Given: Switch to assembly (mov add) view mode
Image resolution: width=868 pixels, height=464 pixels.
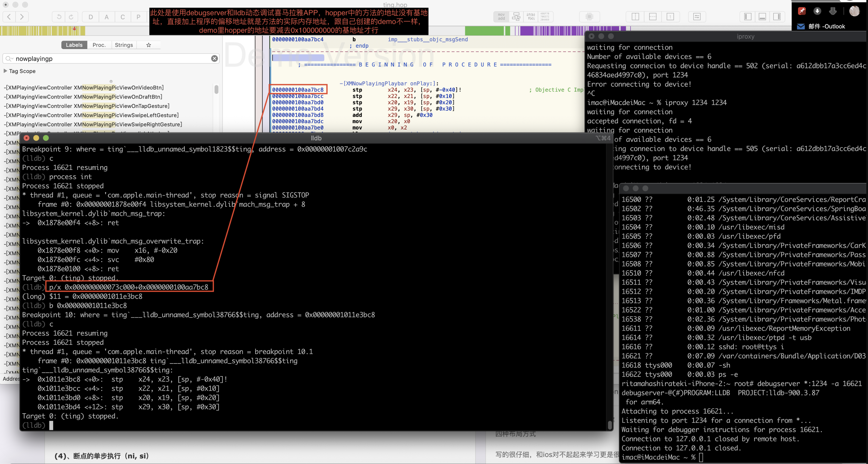Looking at the screenshot, I should (x=501, y=16).
